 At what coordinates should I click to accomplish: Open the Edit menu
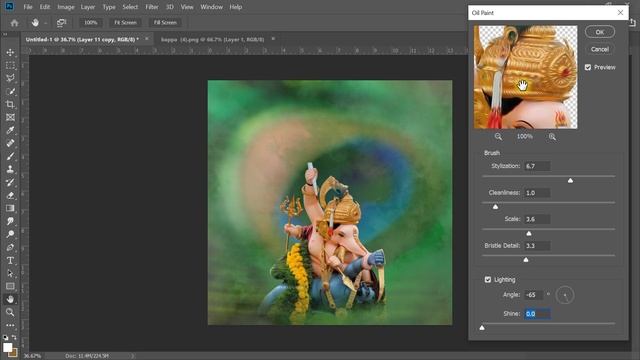pos(44,7)
